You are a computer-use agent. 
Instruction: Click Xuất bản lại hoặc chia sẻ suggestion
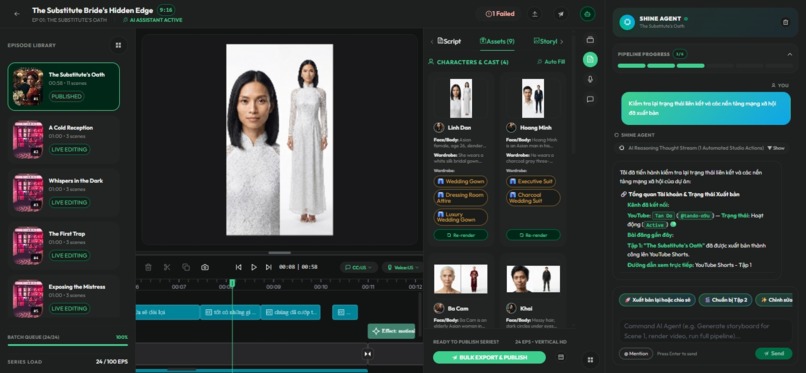coord(657,300)
